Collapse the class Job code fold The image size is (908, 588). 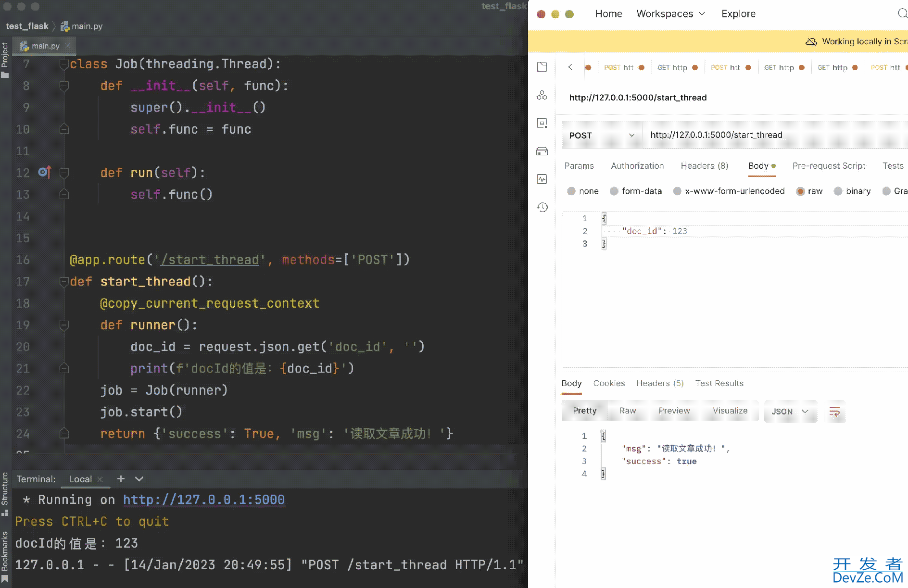coord(64,64)
